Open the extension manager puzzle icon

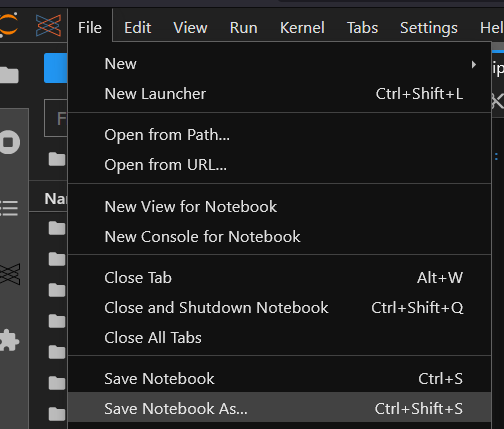tap(9, 340)
